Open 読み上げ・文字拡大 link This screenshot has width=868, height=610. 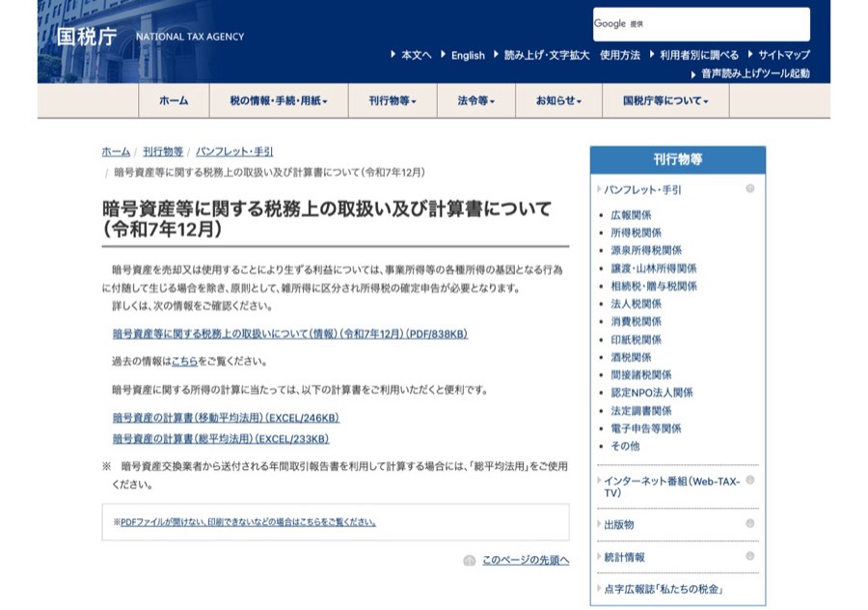click(547, 55)
